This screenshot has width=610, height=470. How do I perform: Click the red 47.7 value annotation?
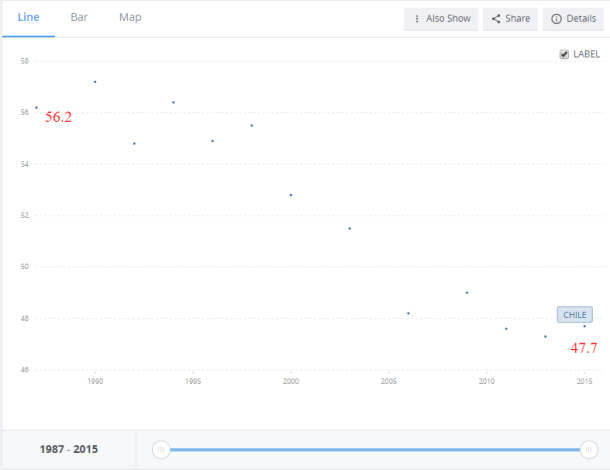coord(584,348)
